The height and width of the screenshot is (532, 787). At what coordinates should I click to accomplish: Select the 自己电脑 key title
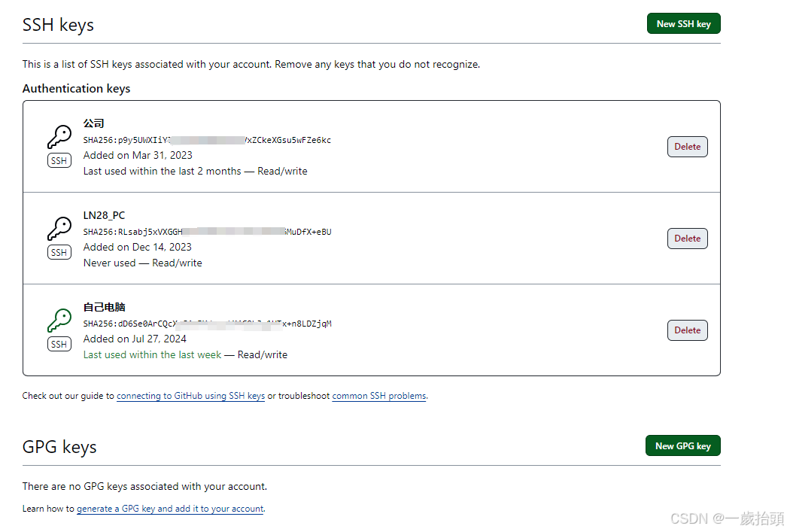point(105,307)
